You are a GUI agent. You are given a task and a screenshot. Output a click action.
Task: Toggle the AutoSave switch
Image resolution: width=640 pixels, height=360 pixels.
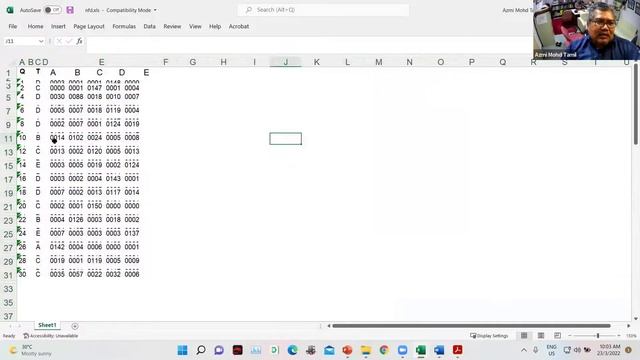53,10
